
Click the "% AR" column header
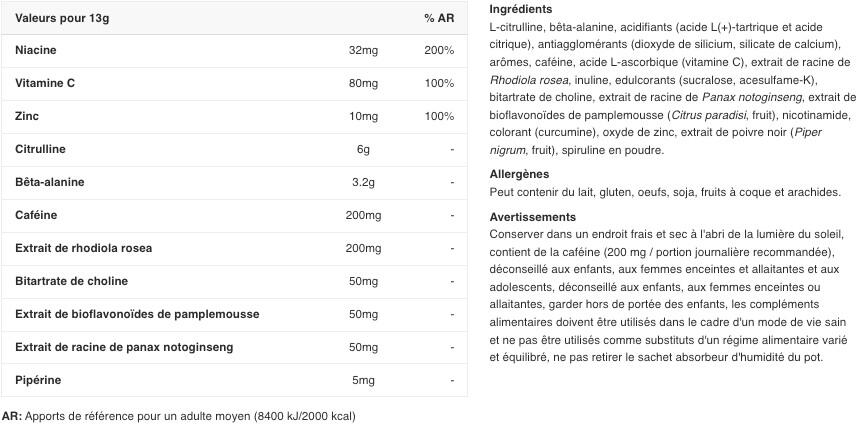(438, 17)
